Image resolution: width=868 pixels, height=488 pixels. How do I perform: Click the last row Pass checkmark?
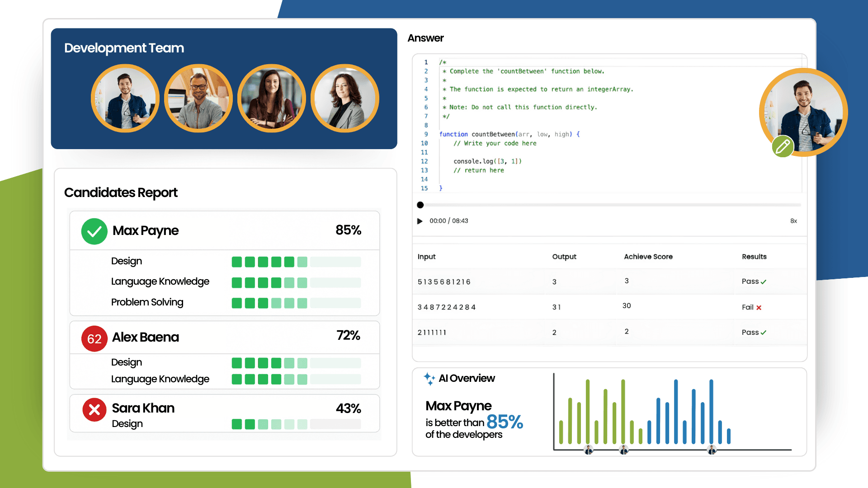[x=763, y=333]
